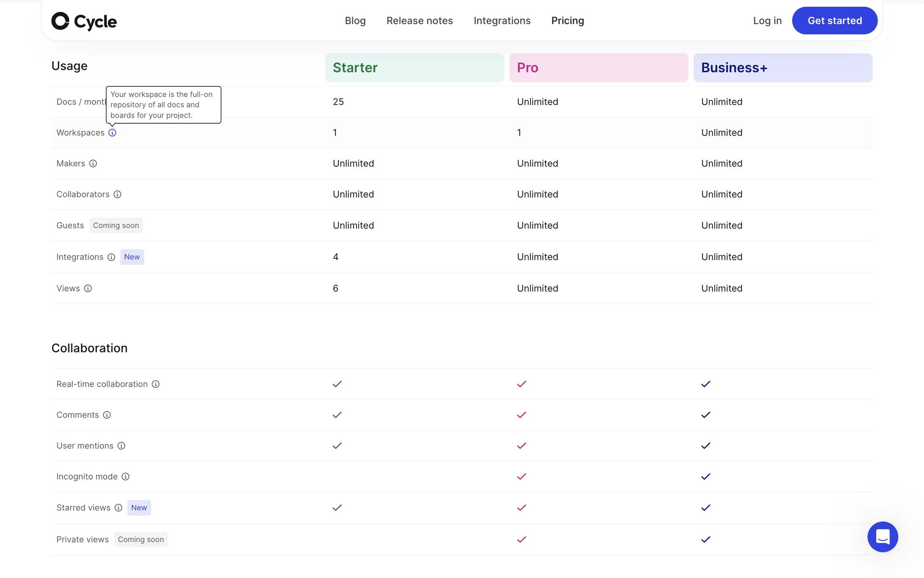Click the Starred views info icon
The width and height of the screenshot is (924, 578).
[118, 508]
